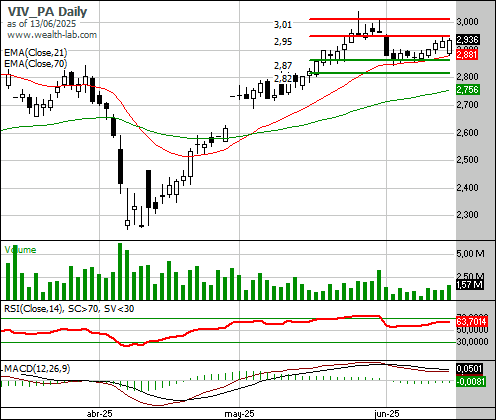Click the 2,700 price axis label

467,105
